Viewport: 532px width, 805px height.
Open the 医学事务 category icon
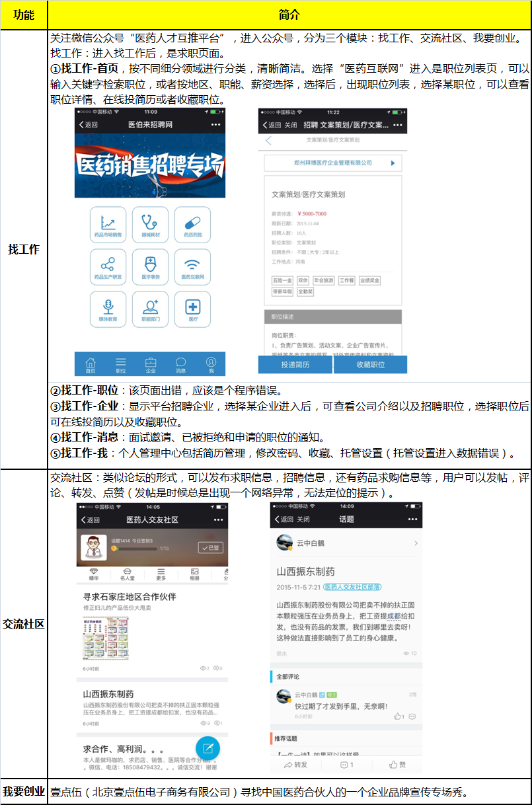(x=150, y=266)
